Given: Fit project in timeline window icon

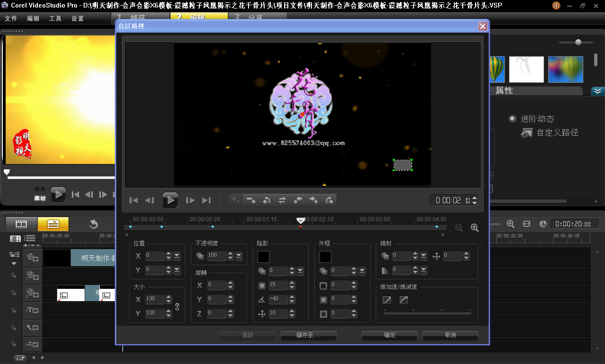Looking at the screenshot, I should (x=527, y=224).
